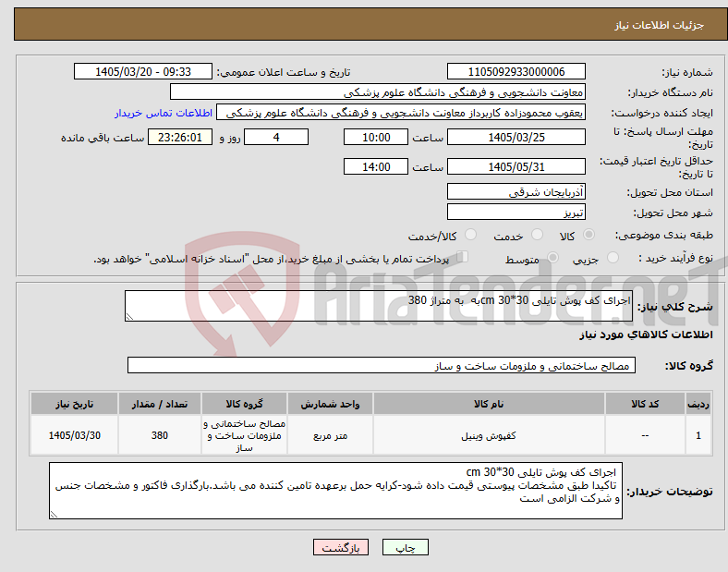The width and height of the screenshot is (728, 572).
Task: Choose the متوسط purchase type radio
Action: click(x=553, y=257)
